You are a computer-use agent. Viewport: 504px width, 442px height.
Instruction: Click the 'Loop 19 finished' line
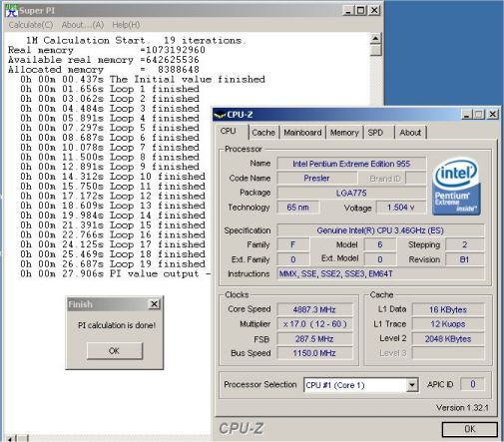click(113, 263)
